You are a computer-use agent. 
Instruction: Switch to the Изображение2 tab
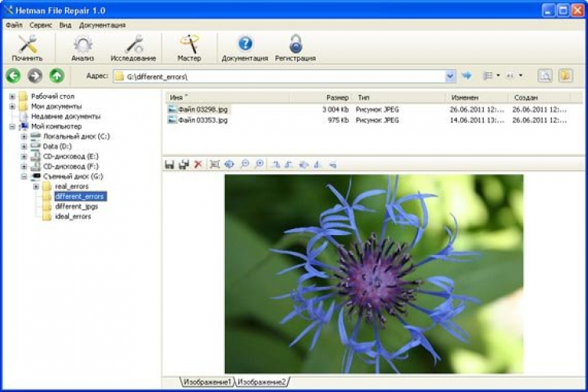[262, 382]
